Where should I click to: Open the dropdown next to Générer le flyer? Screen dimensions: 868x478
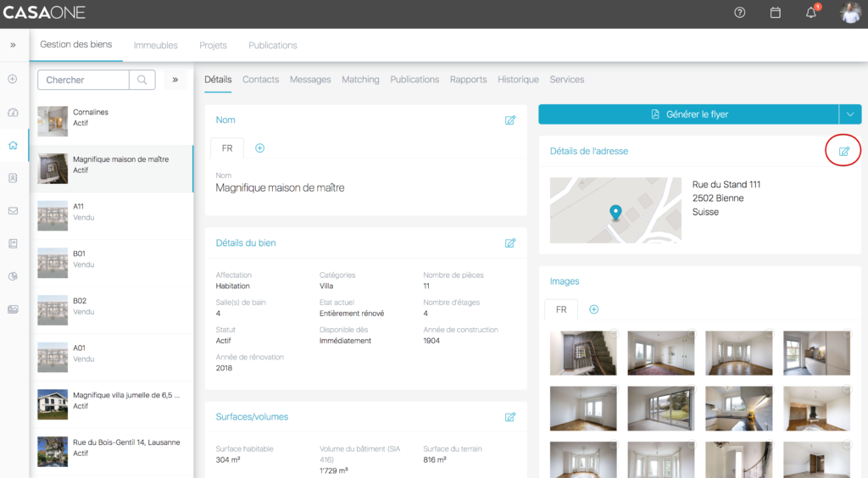coord(849,114)
